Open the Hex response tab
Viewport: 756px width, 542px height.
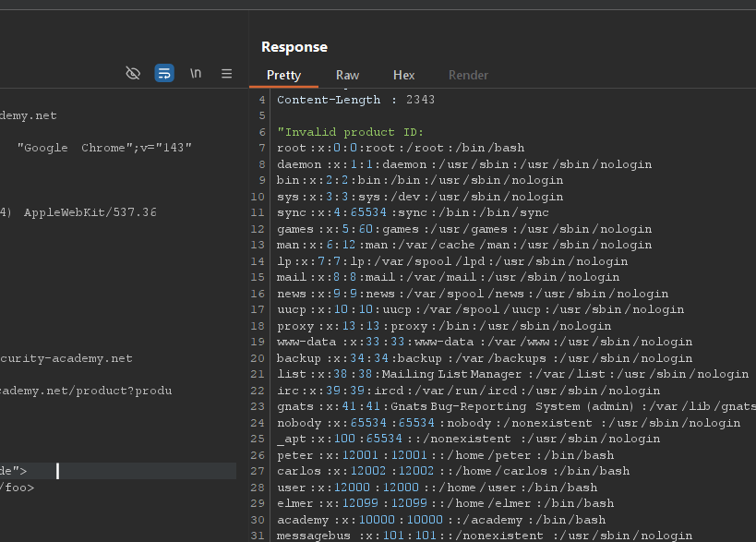point(403,75)
